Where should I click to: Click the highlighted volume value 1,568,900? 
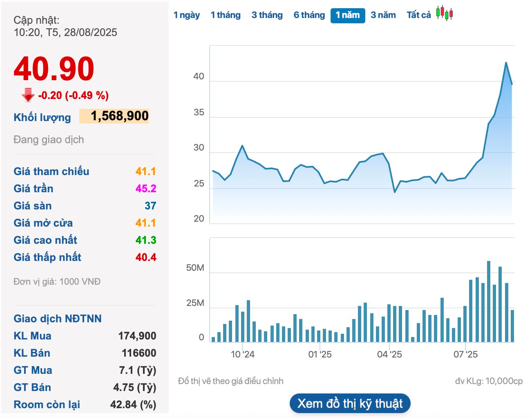coord(119,116)
